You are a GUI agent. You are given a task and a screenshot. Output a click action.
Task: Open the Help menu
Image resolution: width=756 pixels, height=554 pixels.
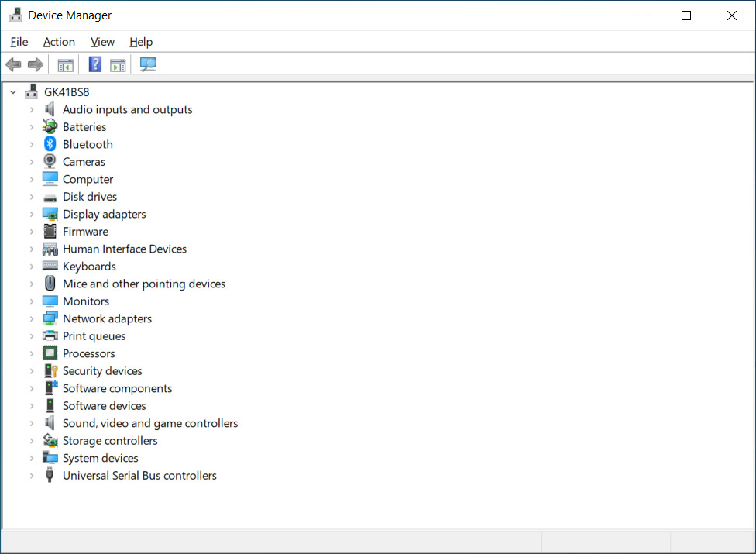(141, 42)
